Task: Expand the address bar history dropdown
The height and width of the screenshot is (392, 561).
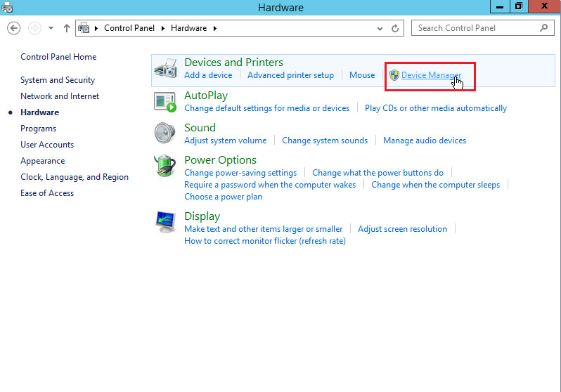Action: click(380, 28)
